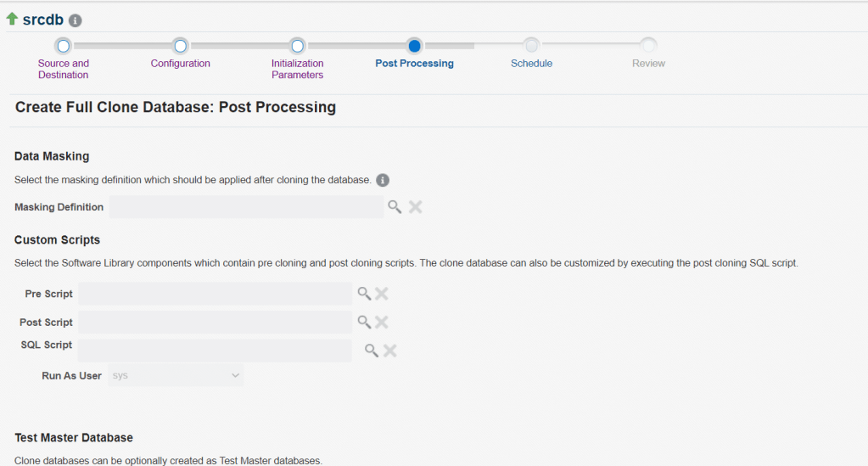Remove the Pre Script selection
Image resolution: width=868 pixels, height=466 pixels.
tap(382, 294)
